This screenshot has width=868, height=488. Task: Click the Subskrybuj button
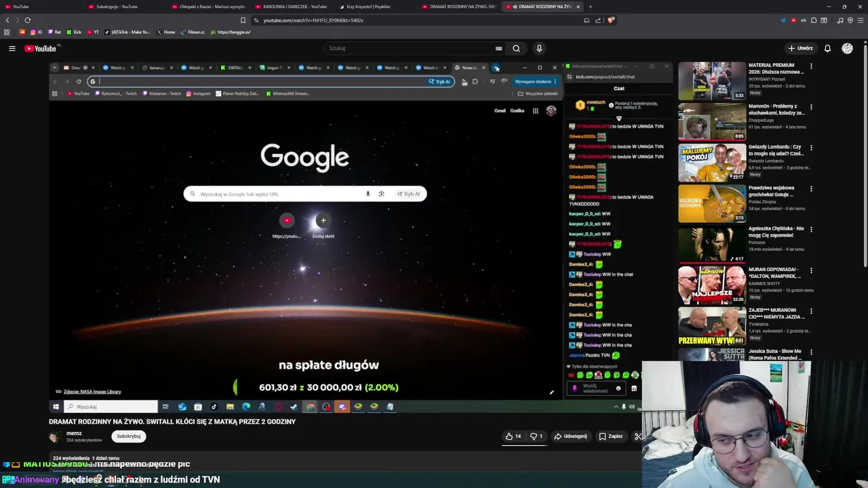[128, 436]
